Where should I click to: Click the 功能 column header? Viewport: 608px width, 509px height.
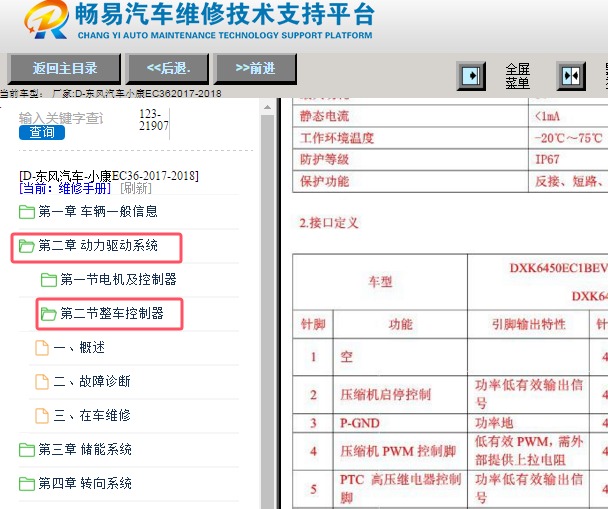pos(400,324)
